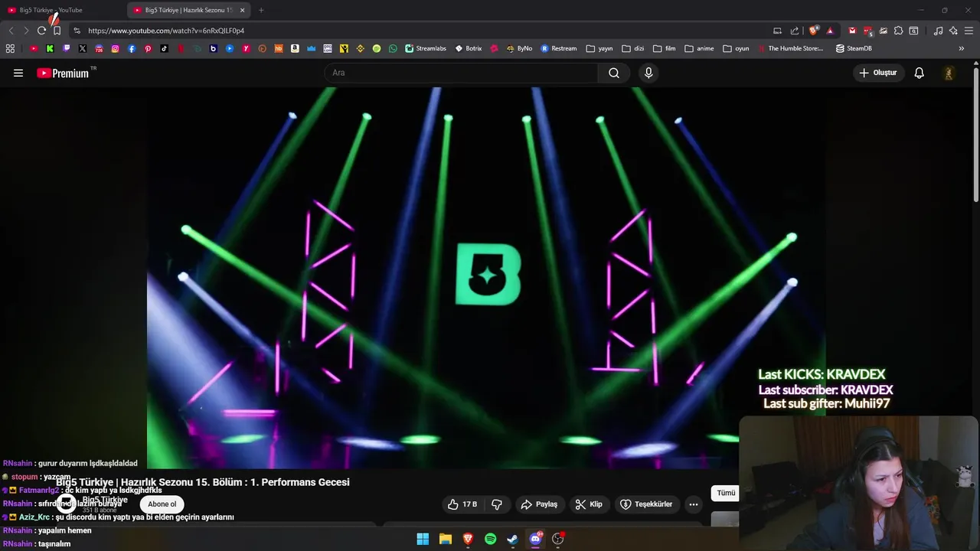Show hidden bookmarks with the double chevron
The width and height of the screenshot is (980, 551).
(962, 48)
